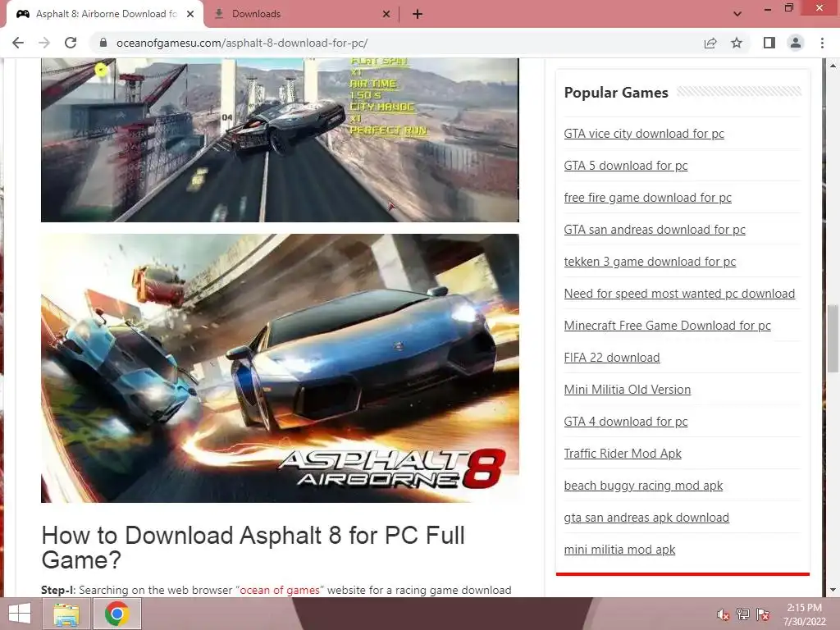
Task: Open GTA san andreas download for pc
Action: click(x=655, y=230)
